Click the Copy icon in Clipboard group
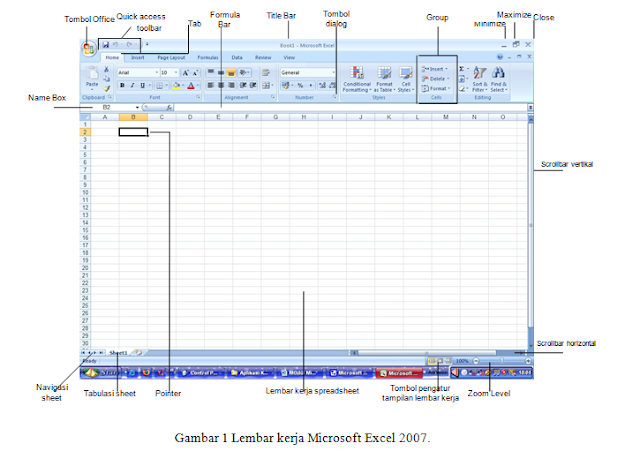The width and height of the screenshot is (640, 451). (x=107, y=79)
